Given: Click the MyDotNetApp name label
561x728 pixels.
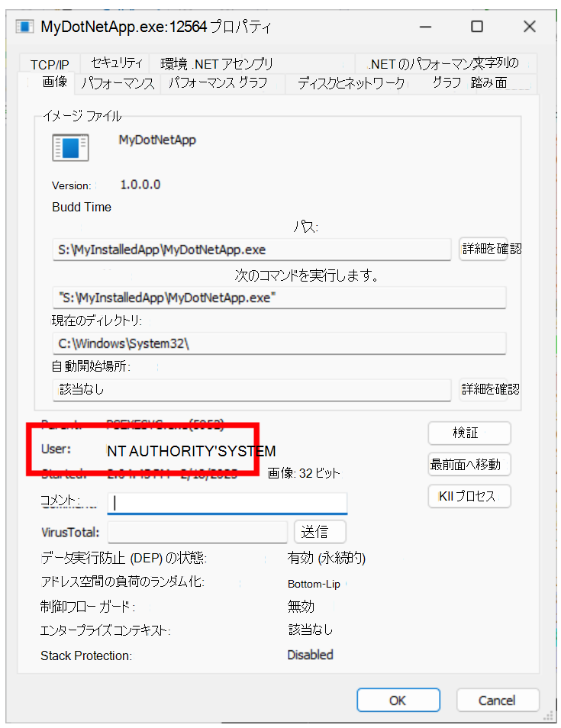Looking at the screenshot, I should click(x=157, y=140).
